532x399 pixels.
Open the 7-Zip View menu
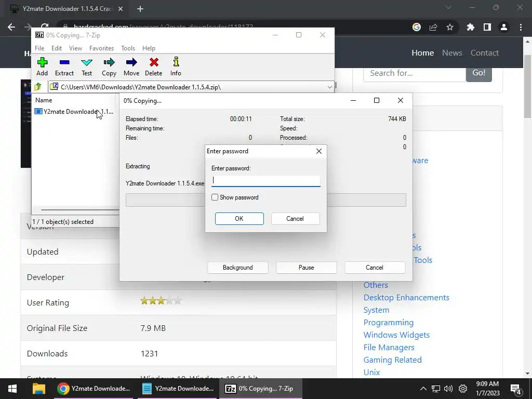point(75,48)
